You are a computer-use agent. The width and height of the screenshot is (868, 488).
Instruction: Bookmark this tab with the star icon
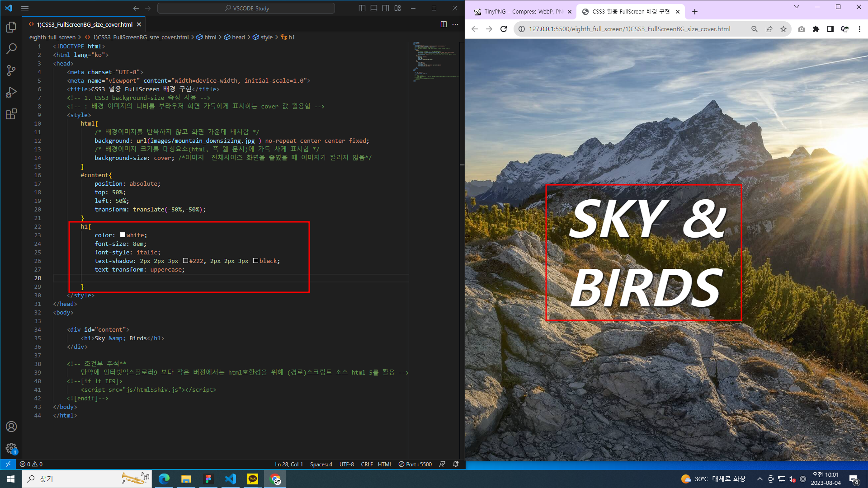[783, 29]
